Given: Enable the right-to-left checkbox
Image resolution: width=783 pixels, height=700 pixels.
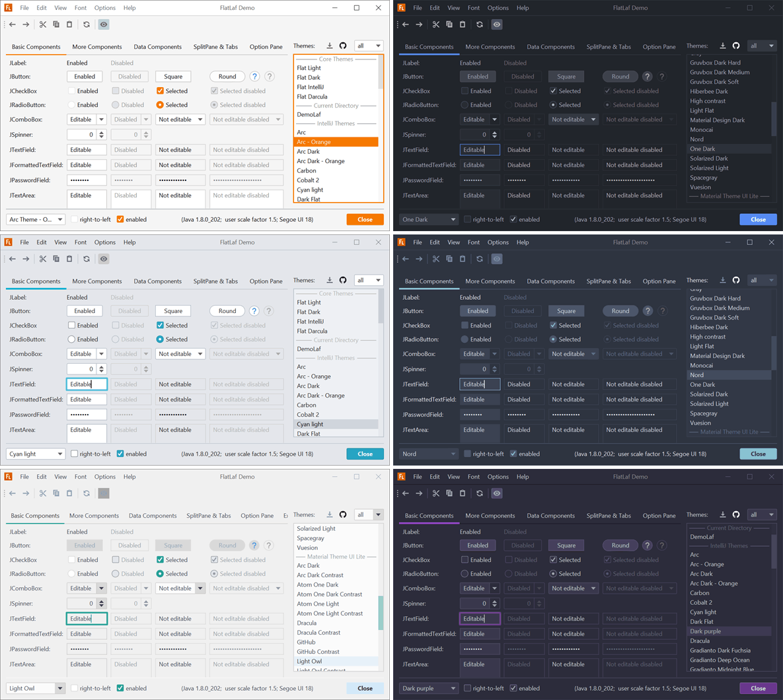Looking at the screenshot, I should tap(73, 219).
